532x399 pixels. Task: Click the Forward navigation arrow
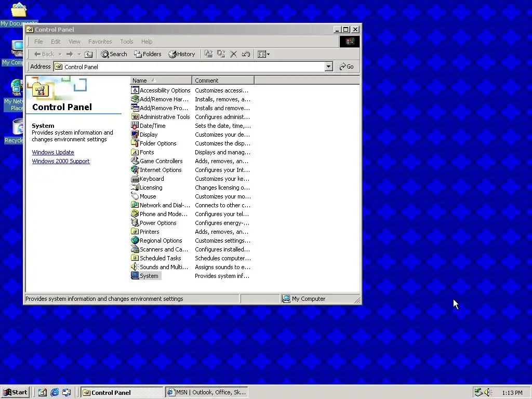click(70, 54)
